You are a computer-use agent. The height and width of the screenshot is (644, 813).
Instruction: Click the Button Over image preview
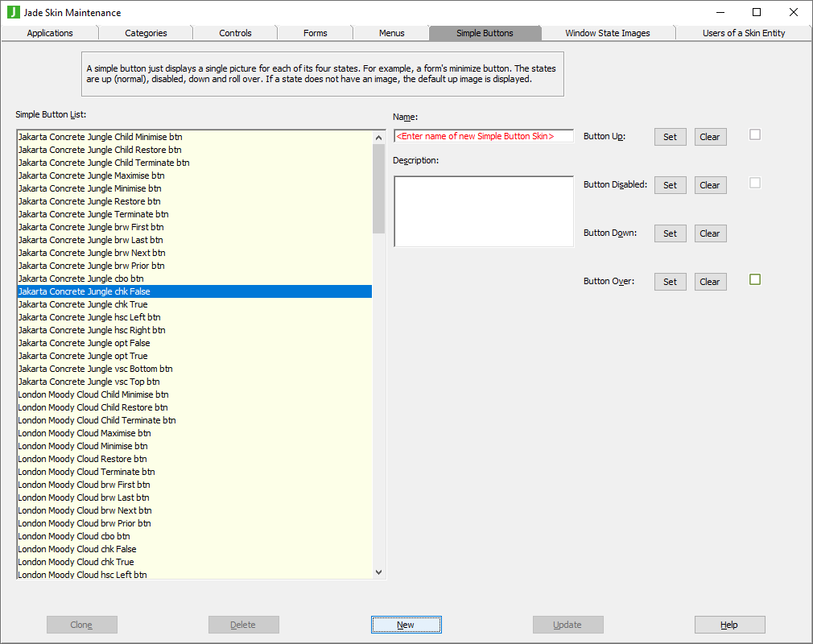[x=755, y=279]
